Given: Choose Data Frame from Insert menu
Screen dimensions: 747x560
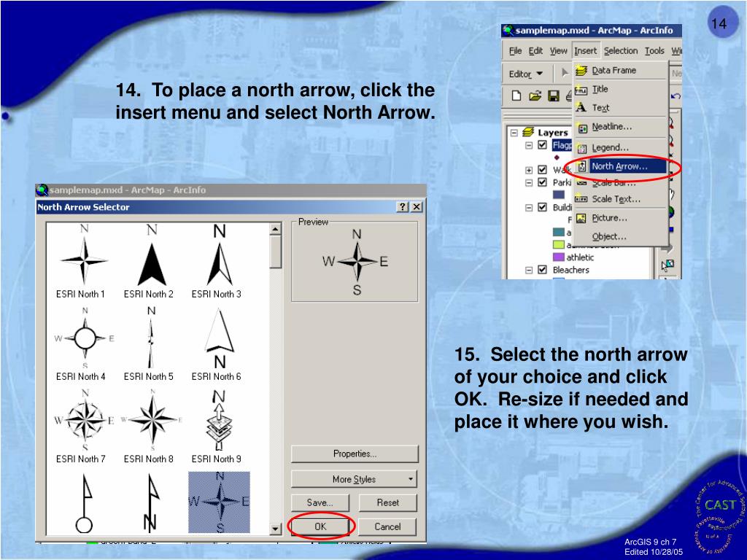Looking at the screenshot, I should coord(620,71).
